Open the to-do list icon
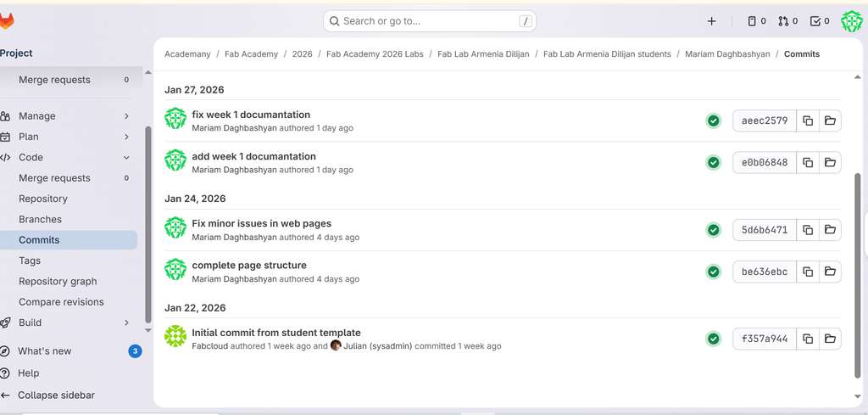This screenshot has width=868, height=415. click(820, 21)
